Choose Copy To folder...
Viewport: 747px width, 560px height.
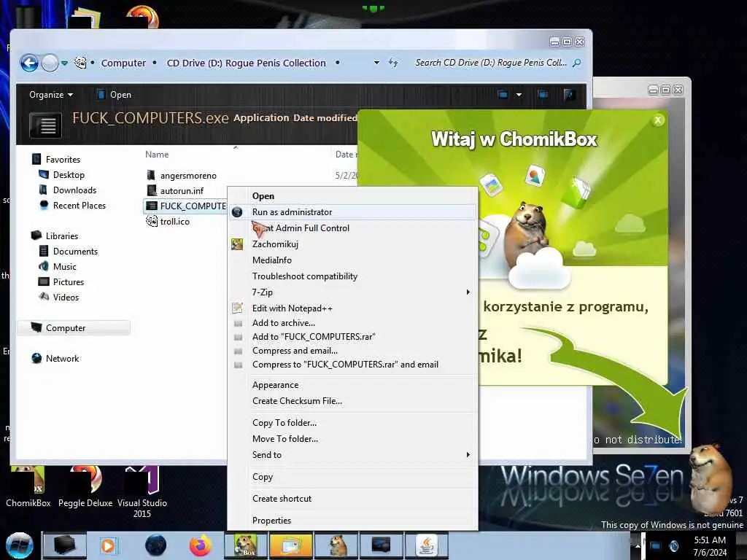click(352, 423)
